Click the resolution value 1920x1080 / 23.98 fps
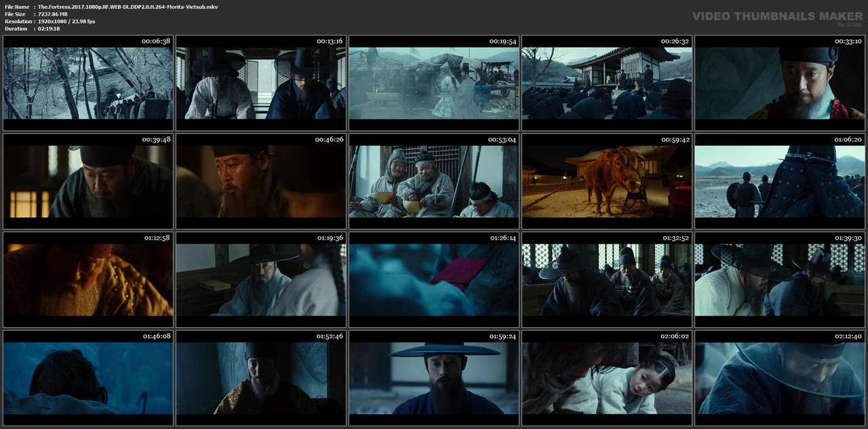Image resolution: width=868 pixels, height=429 pixels. [66, 21]
